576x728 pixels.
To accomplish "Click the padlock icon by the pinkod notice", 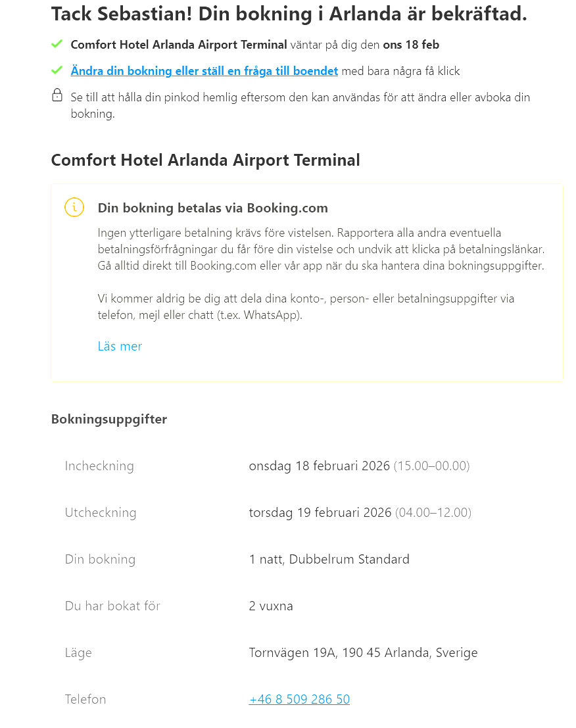I will point(57,95).
